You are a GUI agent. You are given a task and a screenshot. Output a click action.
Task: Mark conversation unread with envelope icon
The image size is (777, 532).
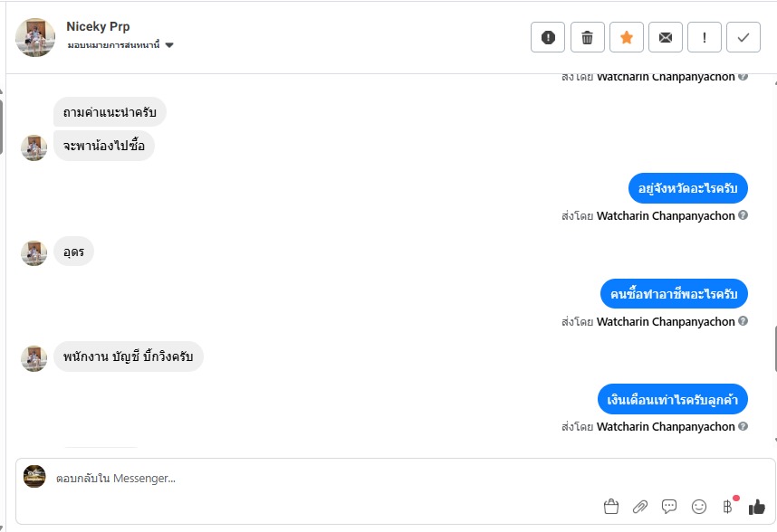(666, 37)
